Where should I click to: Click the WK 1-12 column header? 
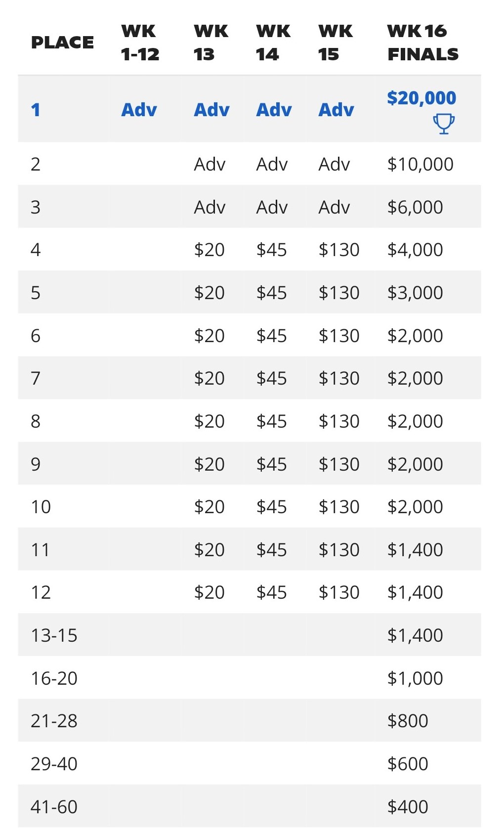140,43
